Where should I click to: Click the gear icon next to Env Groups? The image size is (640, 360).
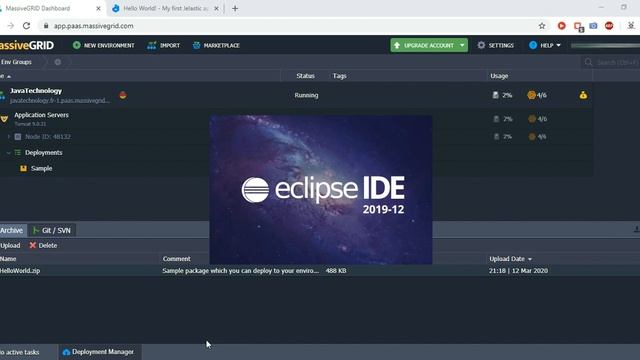point(58,62)
